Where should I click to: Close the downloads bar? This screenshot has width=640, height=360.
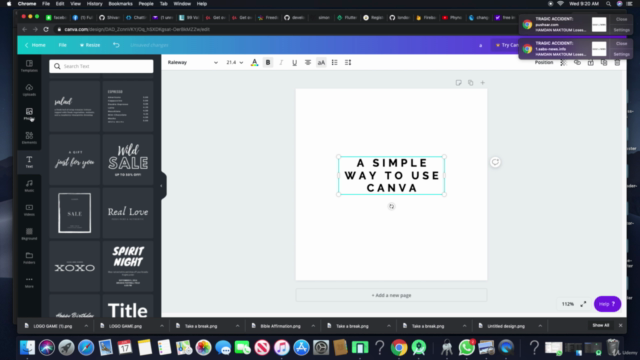pos(620,325)
